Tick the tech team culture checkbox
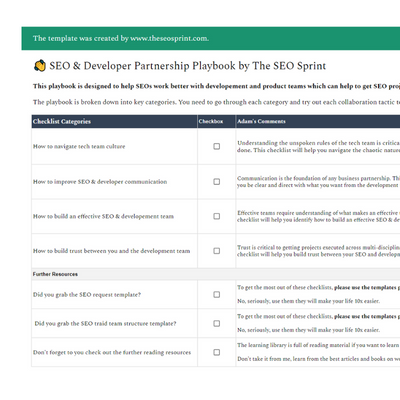Viewport: 400px width, 400px height. (217, 146)
